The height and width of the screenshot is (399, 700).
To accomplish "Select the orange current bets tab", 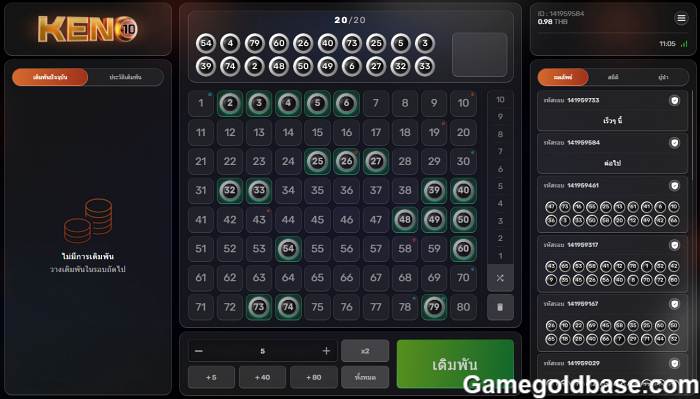I will click(x=50, y=77).
